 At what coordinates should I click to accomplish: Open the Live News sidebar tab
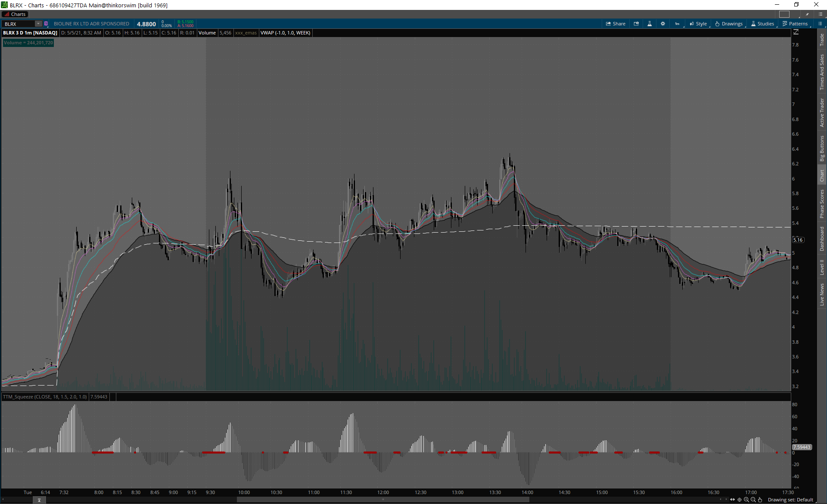click(822, 295)
